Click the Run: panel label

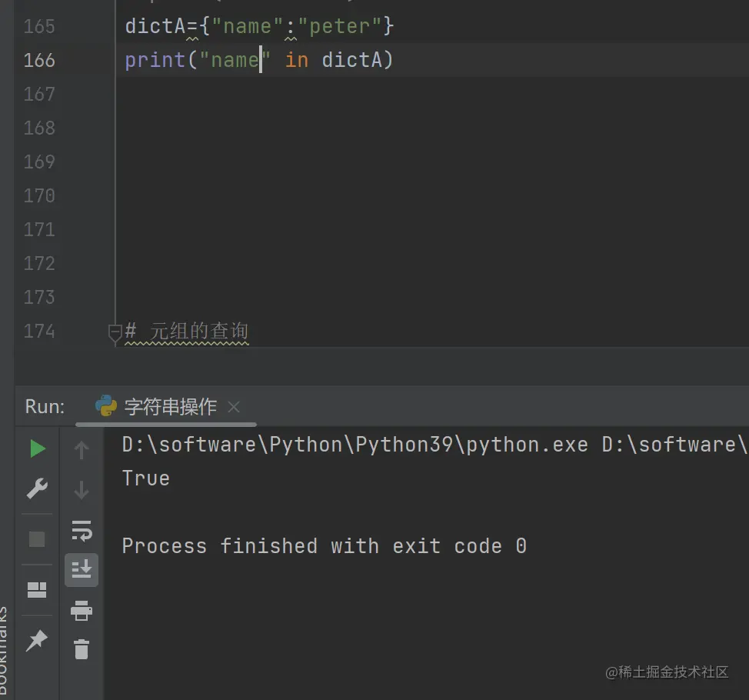tap(45, 407)
